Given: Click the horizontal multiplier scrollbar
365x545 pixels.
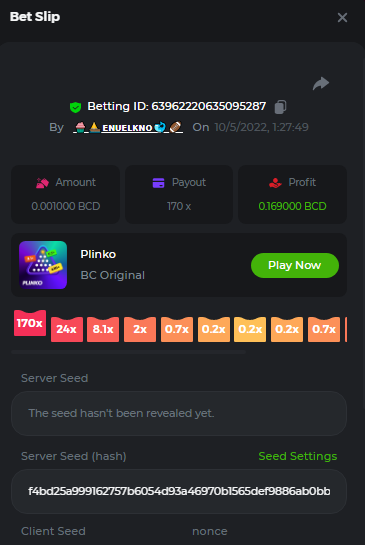Looking at the screenshot, I should pyautogui.click(x=128, y=352).
